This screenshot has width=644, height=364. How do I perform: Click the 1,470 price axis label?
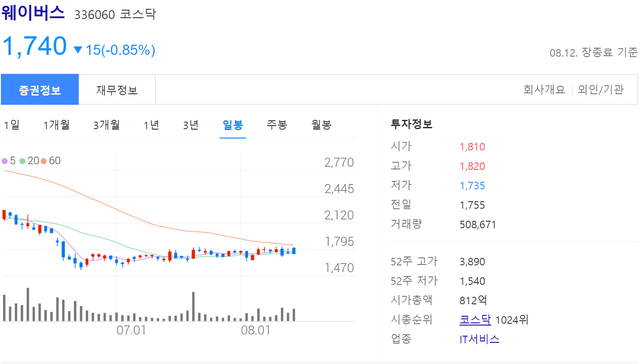coord(339,268)
